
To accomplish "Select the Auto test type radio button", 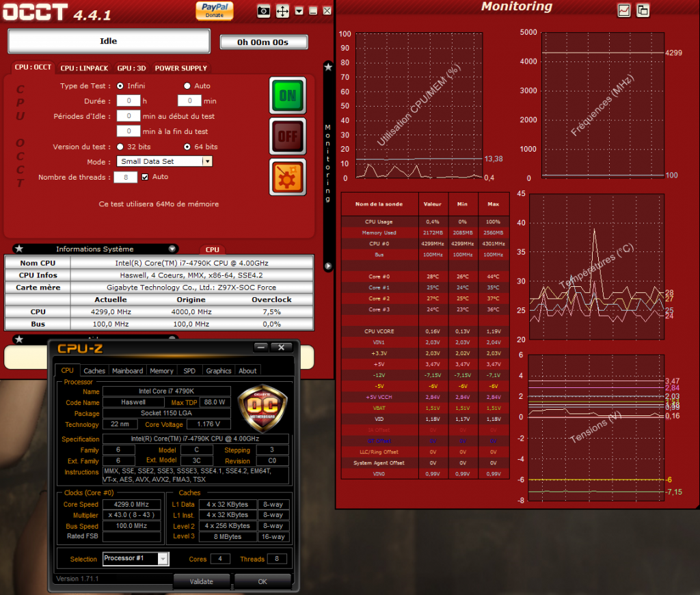I will pos(187,85).
